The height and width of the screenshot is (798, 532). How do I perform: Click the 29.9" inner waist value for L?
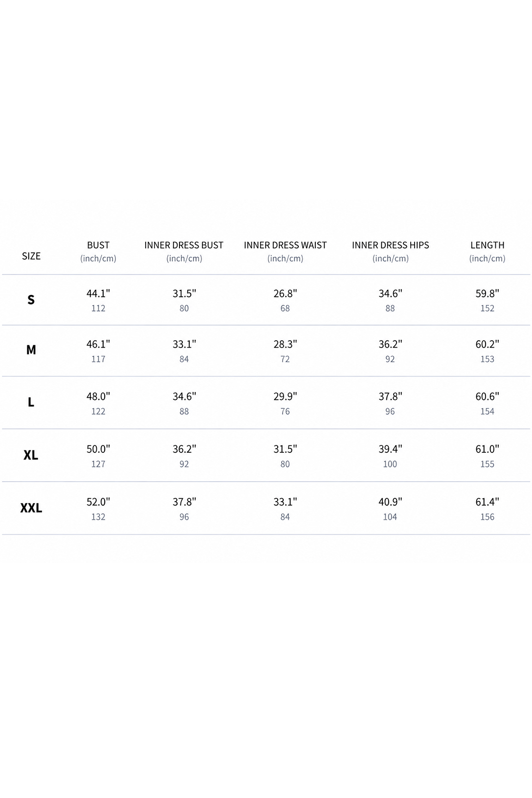coord(285,397)
